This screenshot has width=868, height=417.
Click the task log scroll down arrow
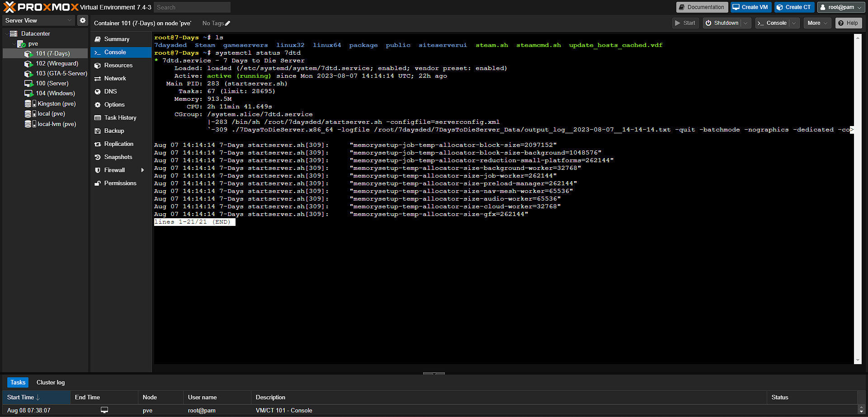click(861, 412)
